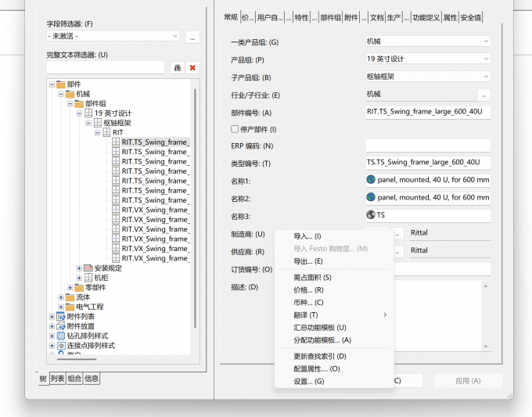Click the tree panel vertical scrollbar
Screen dimensions: 532x417
coord(195,208)
